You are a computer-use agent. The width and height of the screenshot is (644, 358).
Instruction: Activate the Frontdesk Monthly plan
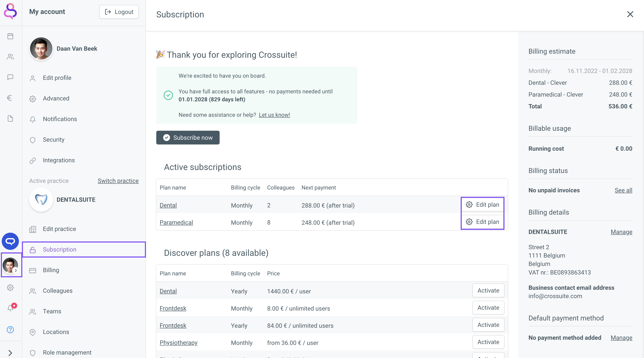(488, 308)
